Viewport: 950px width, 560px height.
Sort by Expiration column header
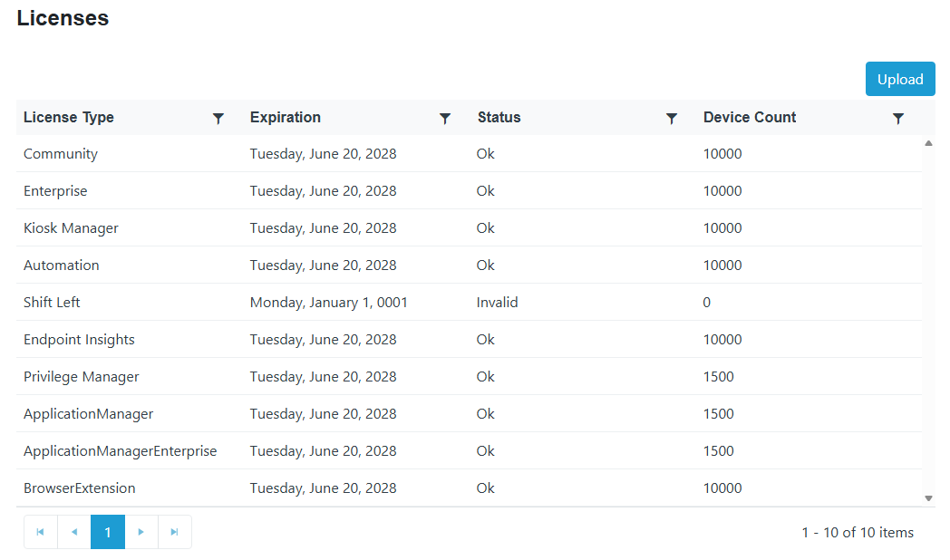pos(286,117)
